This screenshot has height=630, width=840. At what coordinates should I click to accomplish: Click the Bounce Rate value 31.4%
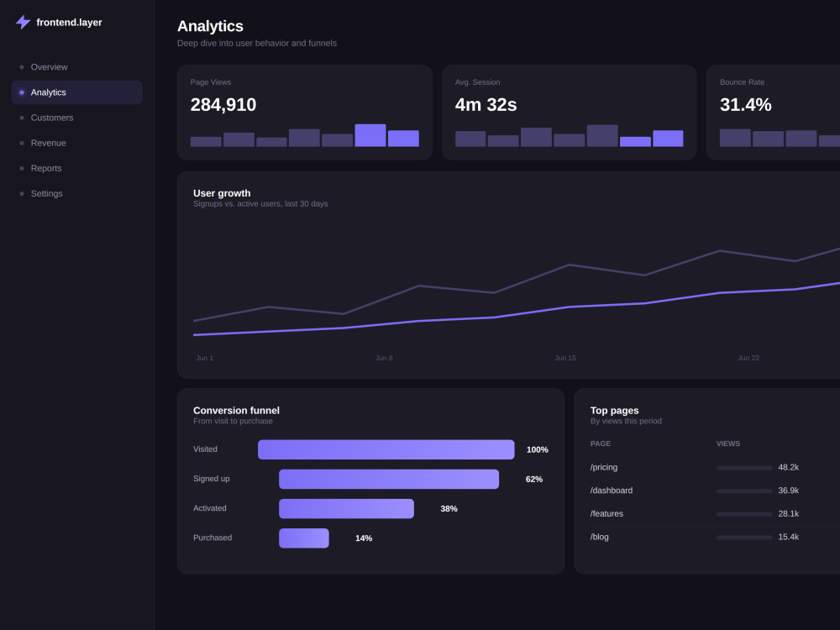[746, 104]
